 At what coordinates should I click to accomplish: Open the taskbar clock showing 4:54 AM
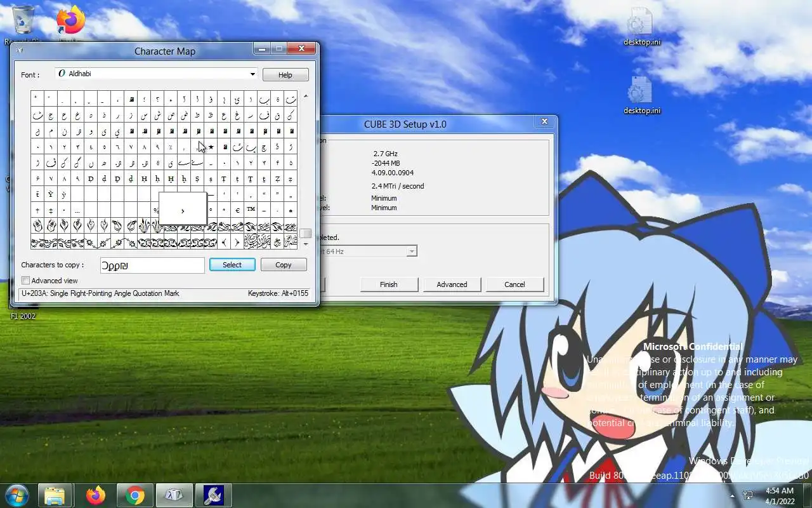780,495
